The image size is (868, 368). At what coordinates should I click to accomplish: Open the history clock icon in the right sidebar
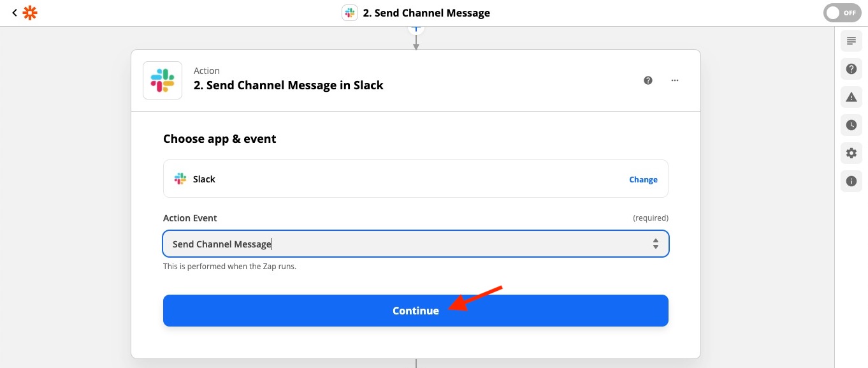851,125
